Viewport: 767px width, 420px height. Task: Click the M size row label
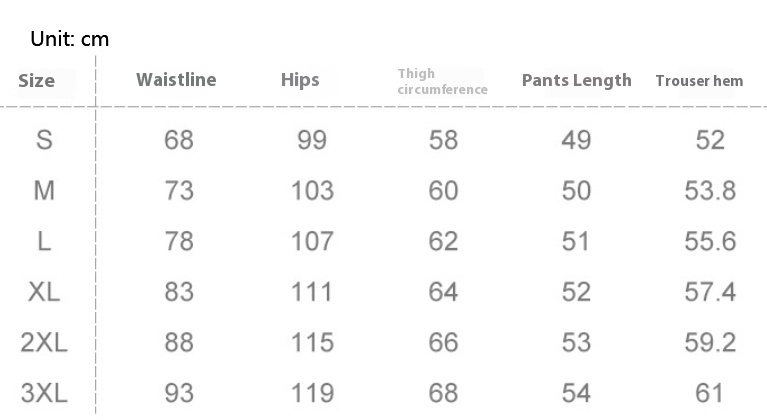(x=44, y=190)
